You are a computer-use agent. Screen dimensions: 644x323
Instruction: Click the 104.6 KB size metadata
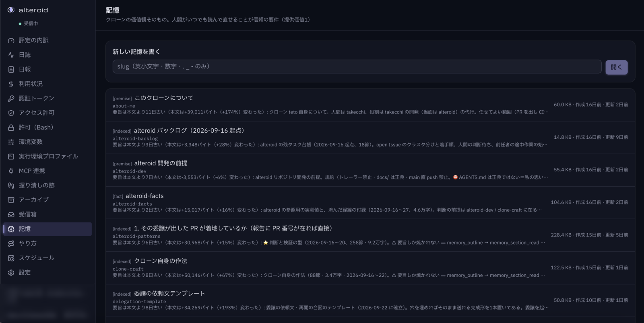[x=561, y=202]
